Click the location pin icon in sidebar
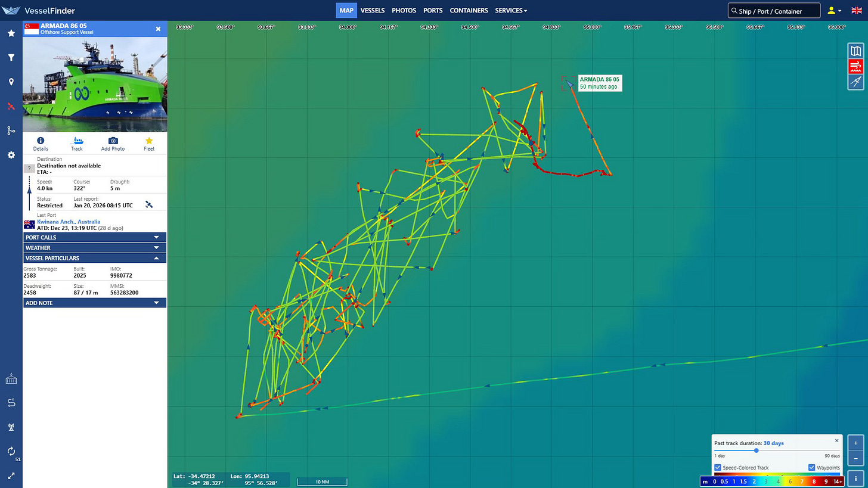The image size is (868, 488). (x=11, y=82)
